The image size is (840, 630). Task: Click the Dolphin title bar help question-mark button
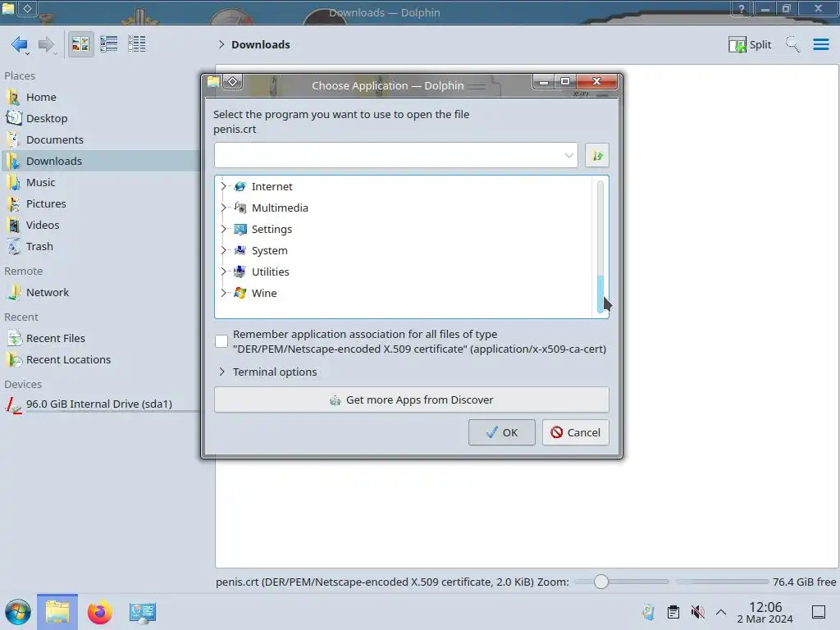[x=742, y=8]
